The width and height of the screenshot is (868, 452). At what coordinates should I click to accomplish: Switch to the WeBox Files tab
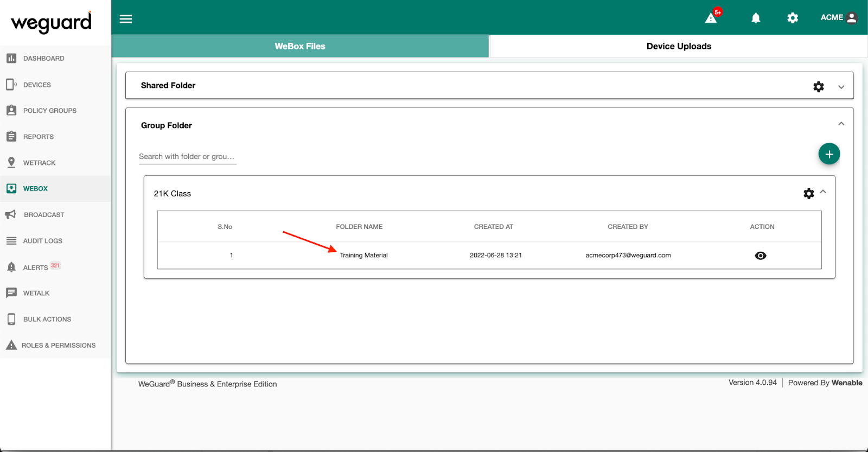pos(300,46)
